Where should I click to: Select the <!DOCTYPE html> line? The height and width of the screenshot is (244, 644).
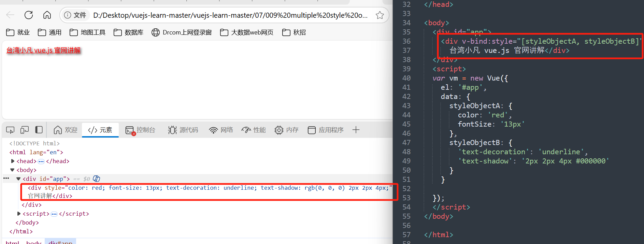34,143
